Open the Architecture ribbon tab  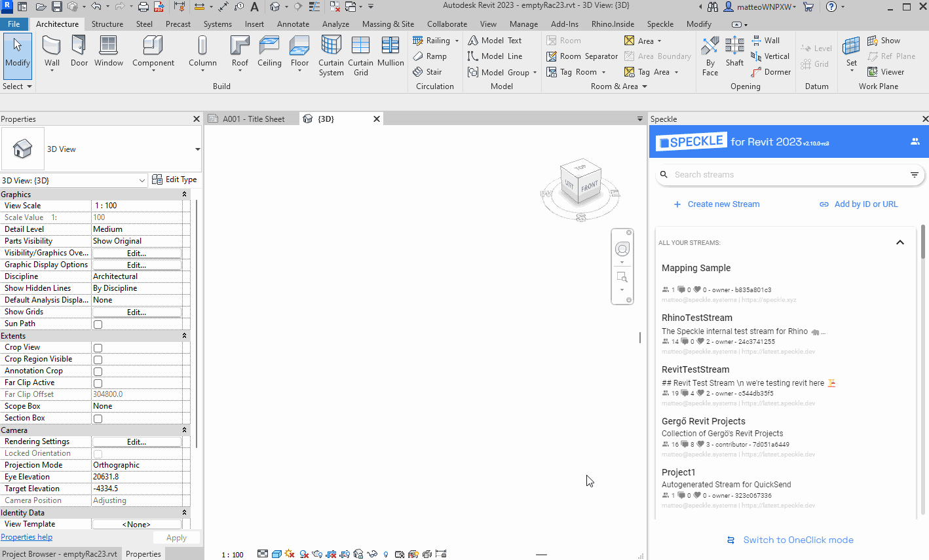coord(57,24)
